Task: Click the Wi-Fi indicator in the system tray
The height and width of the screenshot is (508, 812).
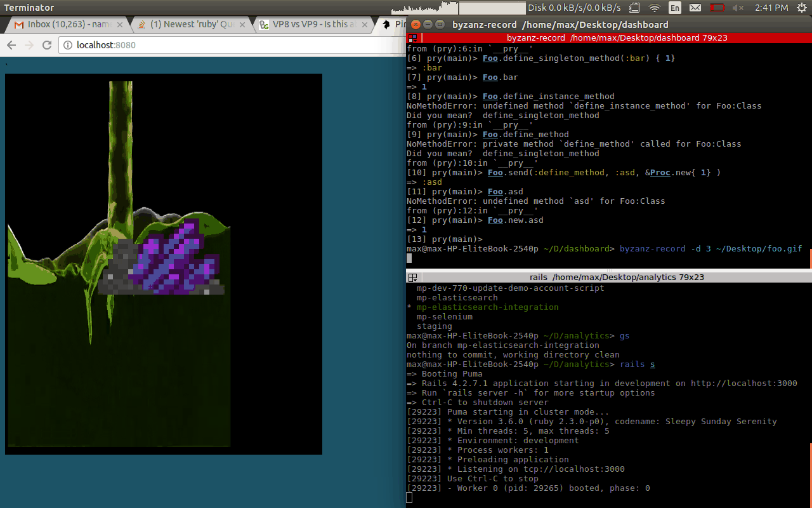Action: click(655, 8)
